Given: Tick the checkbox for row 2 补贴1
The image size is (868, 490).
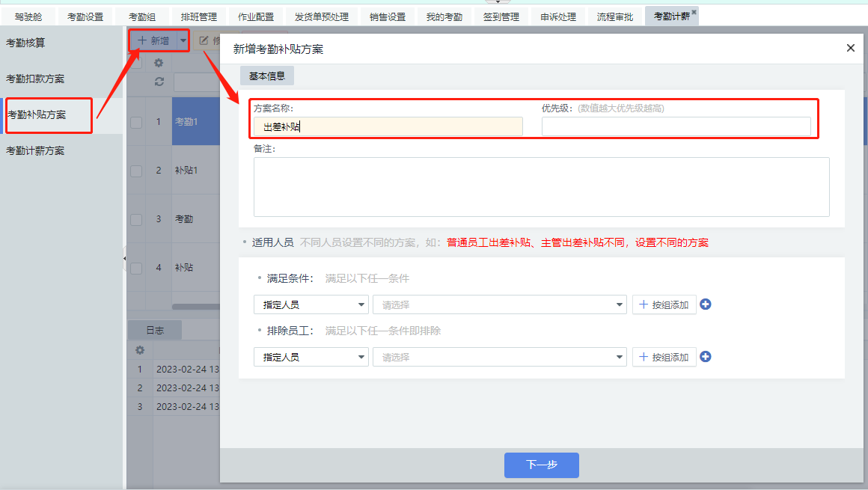Looking at the screenshot, I should pyautogui.click(x=136, y=171).
